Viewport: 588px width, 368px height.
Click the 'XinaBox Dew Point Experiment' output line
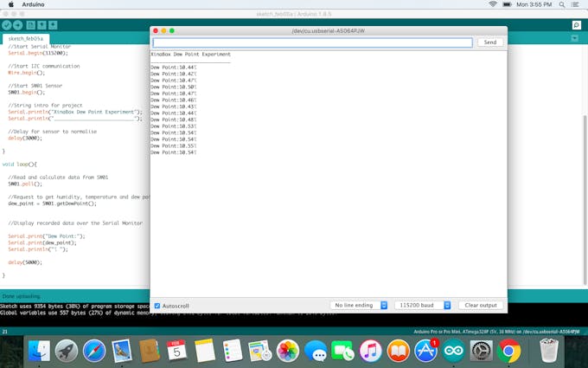click(190, 54)
